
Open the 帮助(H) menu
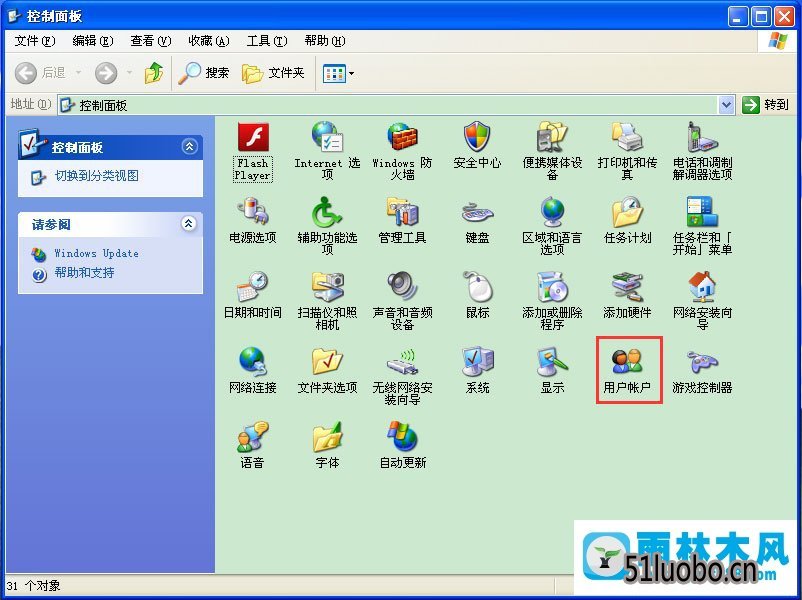coord(325,41)
